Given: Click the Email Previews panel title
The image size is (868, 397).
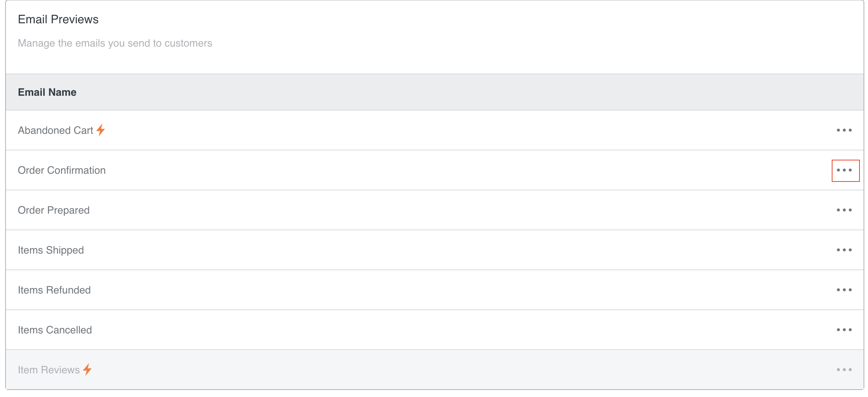Looking at the screenshot, I should (x=58, y=19).
